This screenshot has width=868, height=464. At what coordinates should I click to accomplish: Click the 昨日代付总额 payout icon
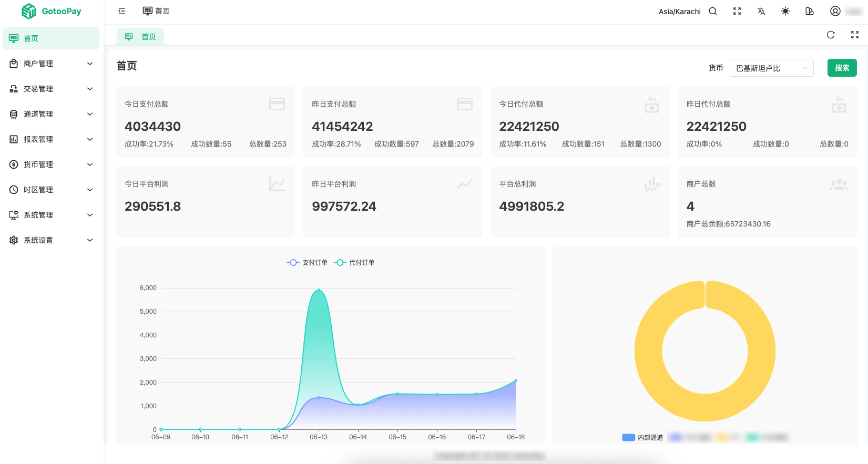[x=839, y=104]
